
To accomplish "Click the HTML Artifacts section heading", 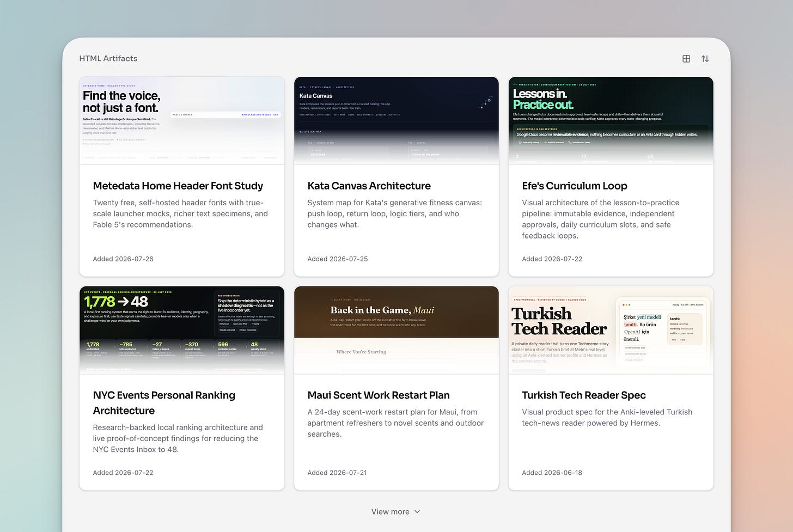I will click(x=108, y=58).
